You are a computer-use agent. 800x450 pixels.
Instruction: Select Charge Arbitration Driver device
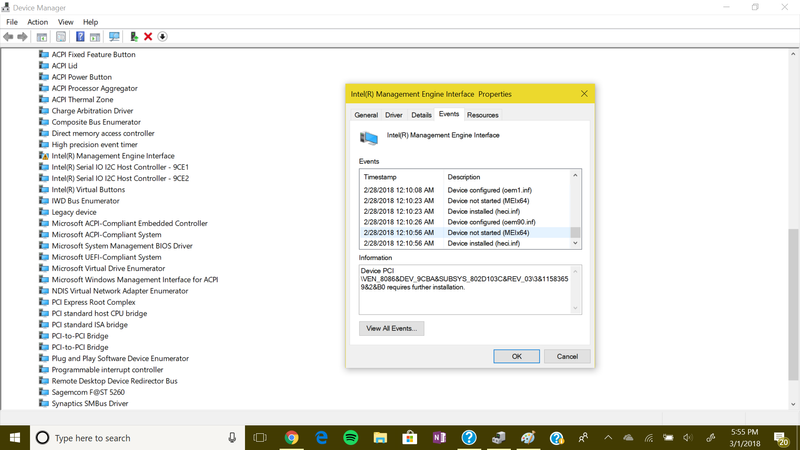92,111
